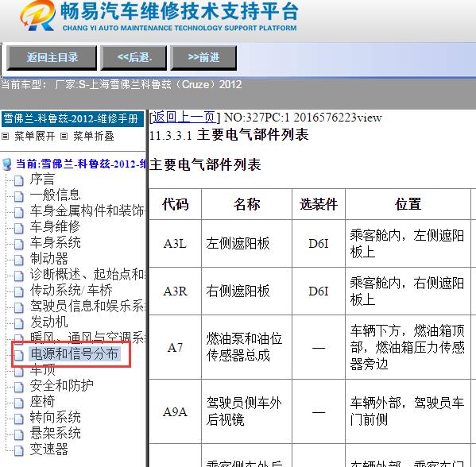Click the computer icon beside 当前:雪佛兰-科鲁兹
This screenshot has height=467, width=476.
[x=6, y=164]
